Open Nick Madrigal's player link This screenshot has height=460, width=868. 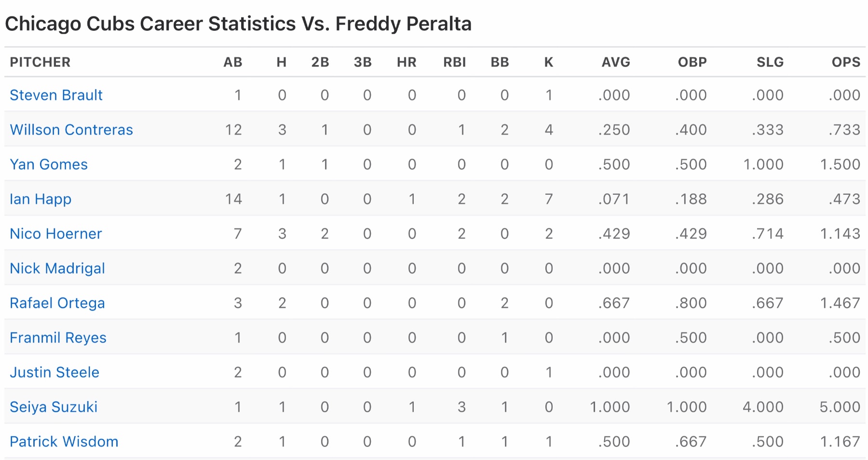point(57,269)
